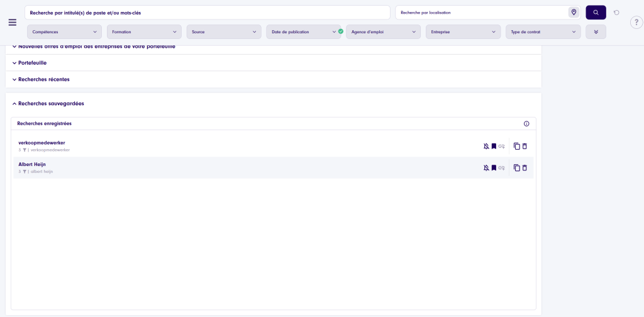Screen dimensions: 644x317
Task: Toggle notification bell for Albert Heijn search
Action: (x=486, y=168)
